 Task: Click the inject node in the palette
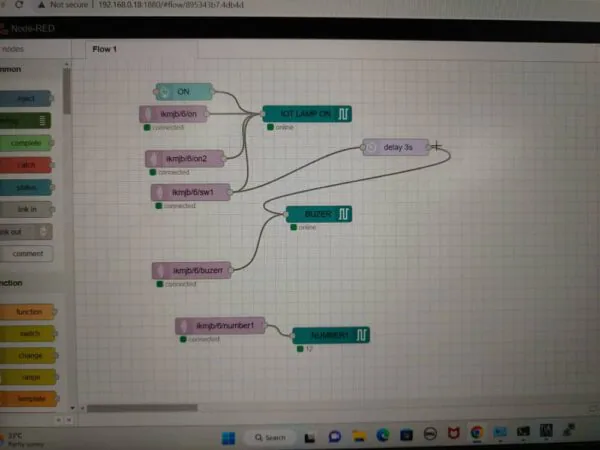[x=27, y=98]
